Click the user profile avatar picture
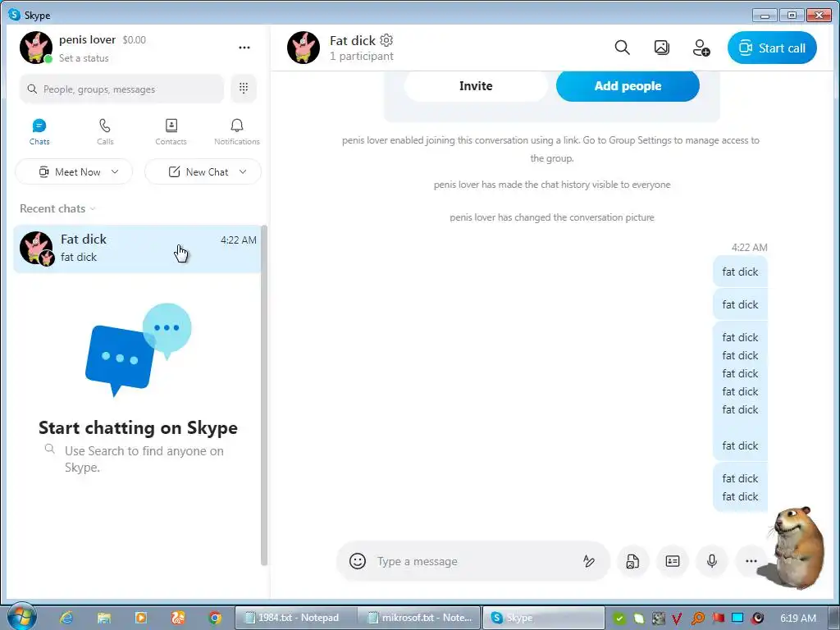Image resolution: width=840 pixels, height=630 pixels. coord(36,47)
